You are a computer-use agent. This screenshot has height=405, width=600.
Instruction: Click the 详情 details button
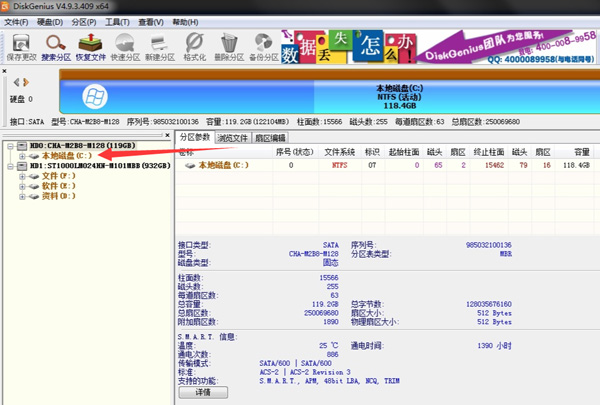click(203, 393)
